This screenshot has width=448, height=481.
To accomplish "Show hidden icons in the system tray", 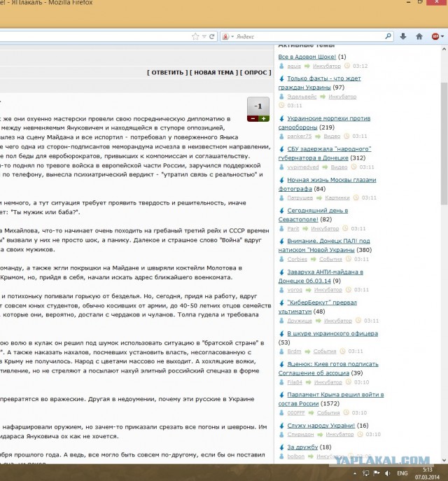I will coord(355,473).
